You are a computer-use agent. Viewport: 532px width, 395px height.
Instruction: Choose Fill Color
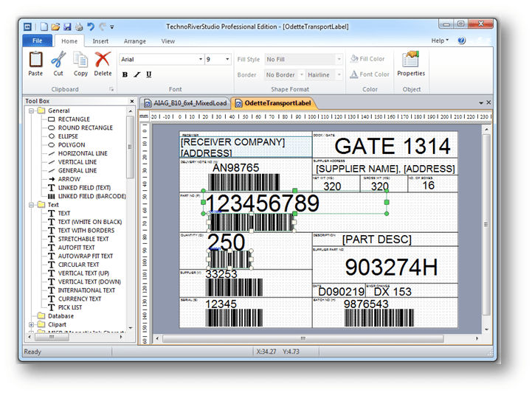[367, 59]
